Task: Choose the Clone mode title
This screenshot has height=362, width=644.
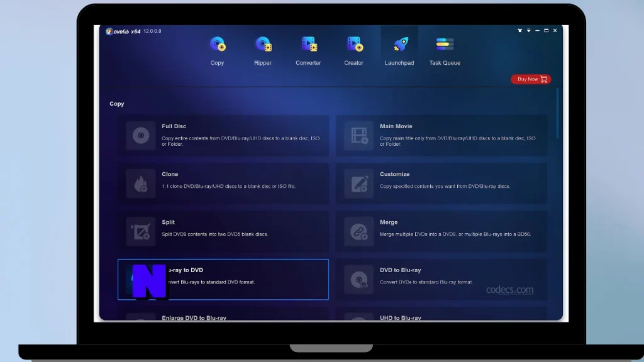Action: pyautogui.click(x=170, y=175)
